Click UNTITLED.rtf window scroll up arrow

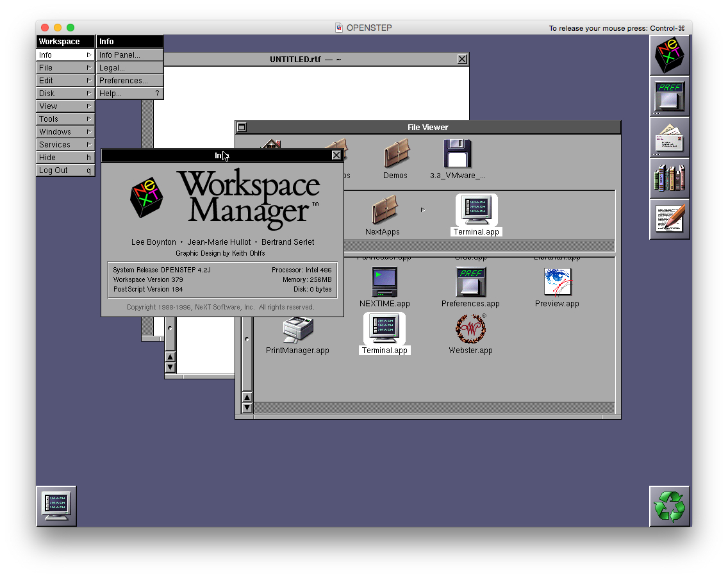tap(170, 357)
